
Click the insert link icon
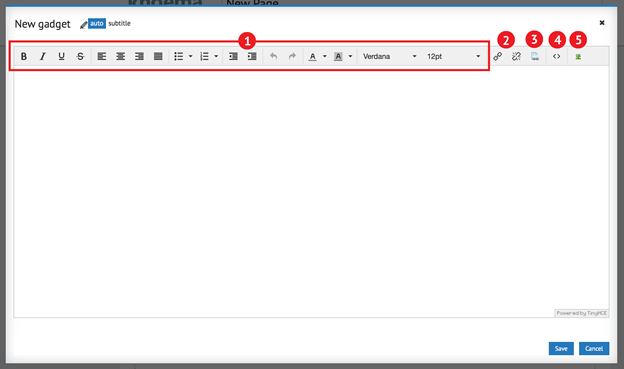[497, 57]
